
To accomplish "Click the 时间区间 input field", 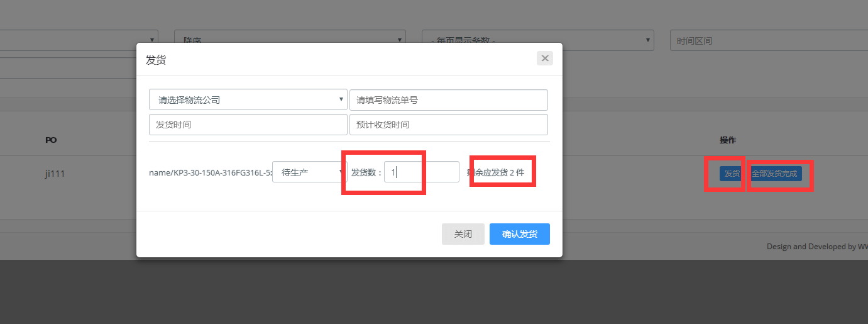I will 769,40.
